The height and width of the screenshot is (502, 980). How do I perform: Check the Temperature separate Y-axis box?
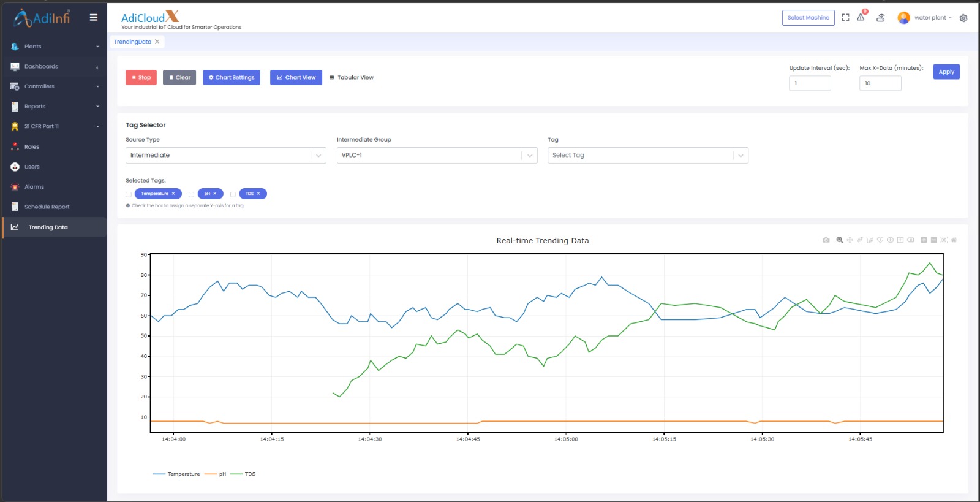tap(129, 194)
